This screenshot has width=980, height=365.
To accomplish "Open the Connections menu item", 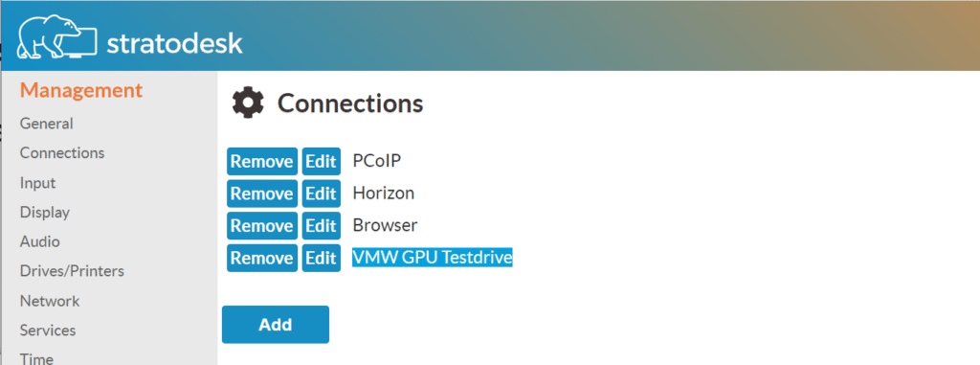I will click(62, 152).
